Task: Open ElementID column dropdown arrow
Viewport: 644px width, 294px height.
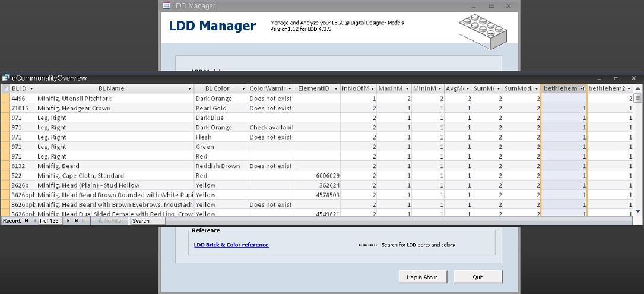Action: click(x=337, y=89)
